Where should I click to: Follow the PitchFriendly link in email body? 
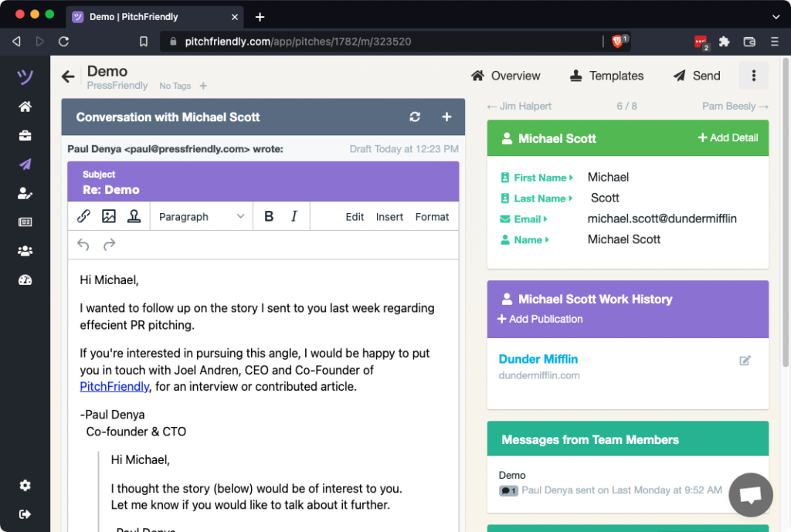pos(114,387)
